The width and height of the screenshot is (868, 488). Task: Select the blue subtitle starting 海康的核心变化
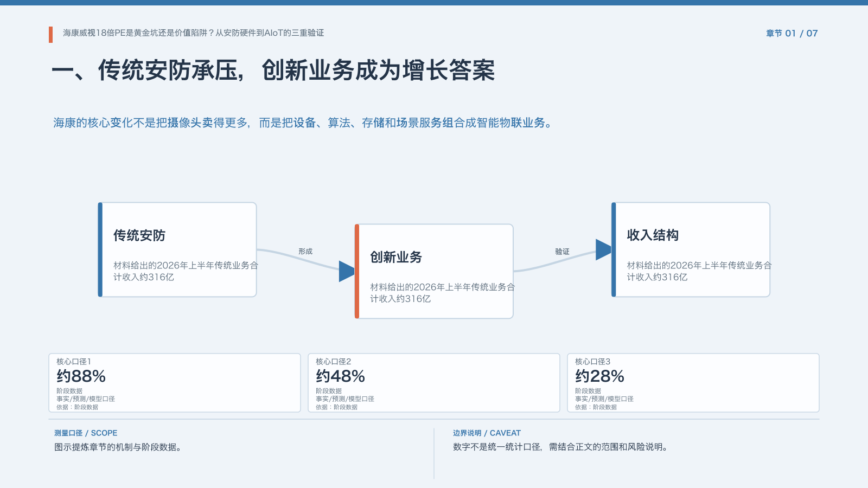303,123
